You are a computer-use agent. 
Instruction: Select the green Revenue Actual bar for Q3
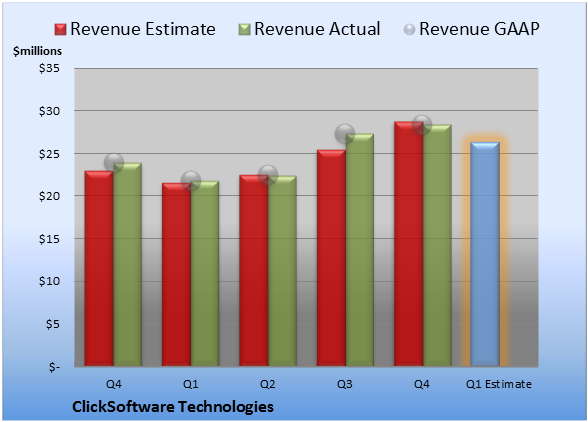tap(360, 250)
